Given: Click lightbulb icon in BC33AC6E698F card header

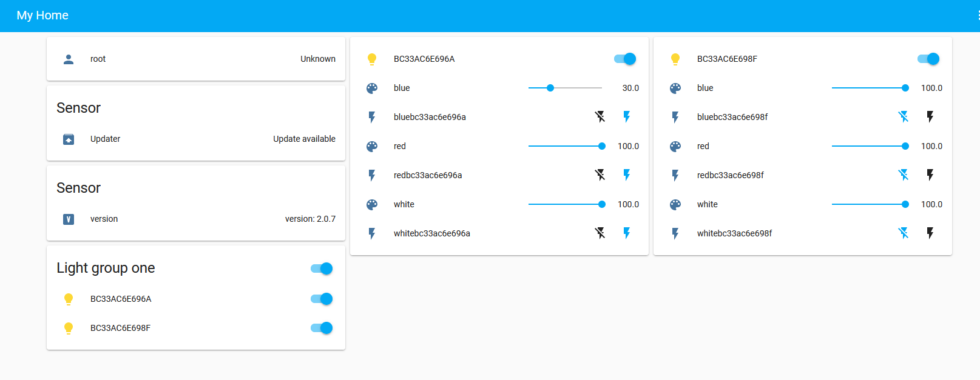Looking at the screenshot, I should click(x=675, y=59).
